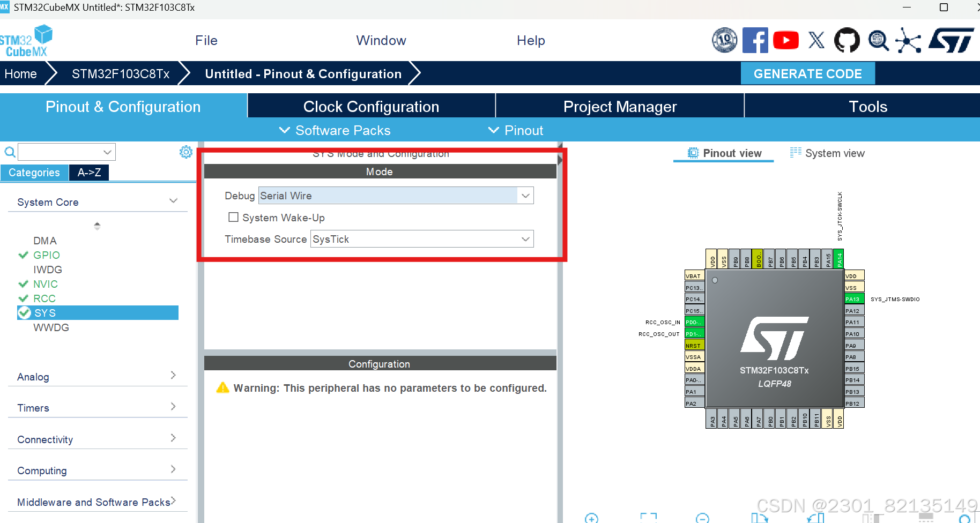This screenshot has width=980, height=523.
Task: Select the GPIO peripheral in the sidebar
Action: pos(46,255)
